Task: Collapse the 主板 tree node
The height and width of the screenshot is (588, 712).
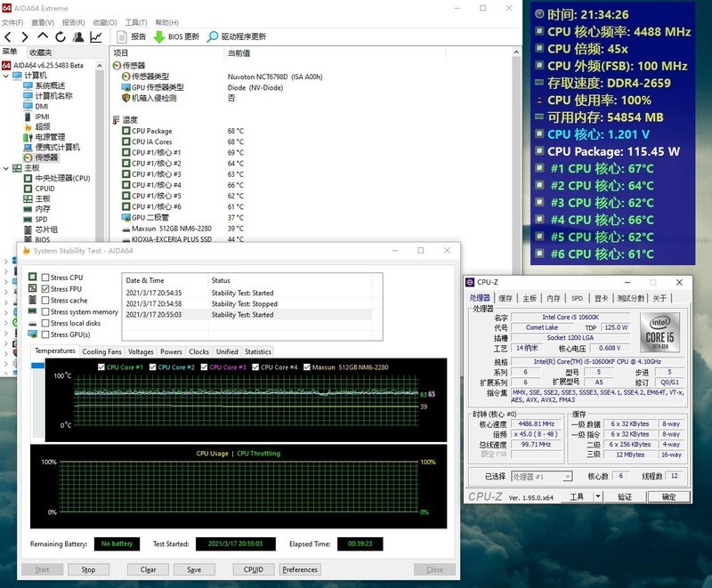Action: [x=6, y=168]
